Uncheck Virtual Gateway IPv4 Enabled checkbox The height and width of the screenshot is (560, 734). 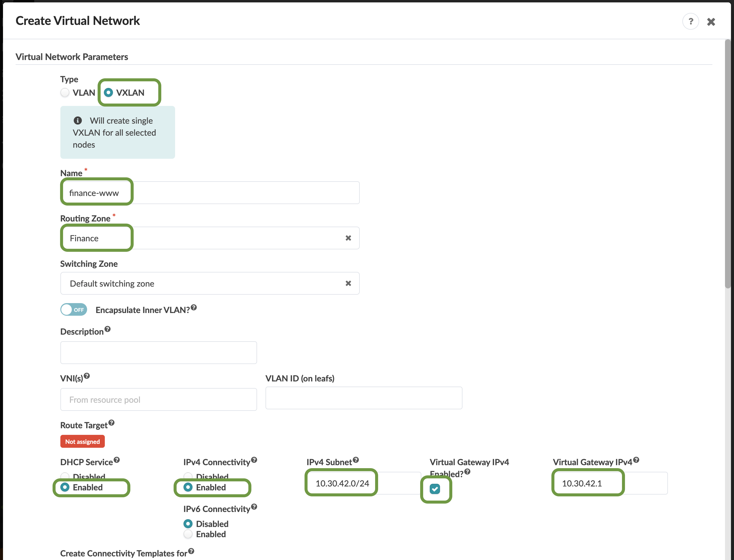point(435,489)
